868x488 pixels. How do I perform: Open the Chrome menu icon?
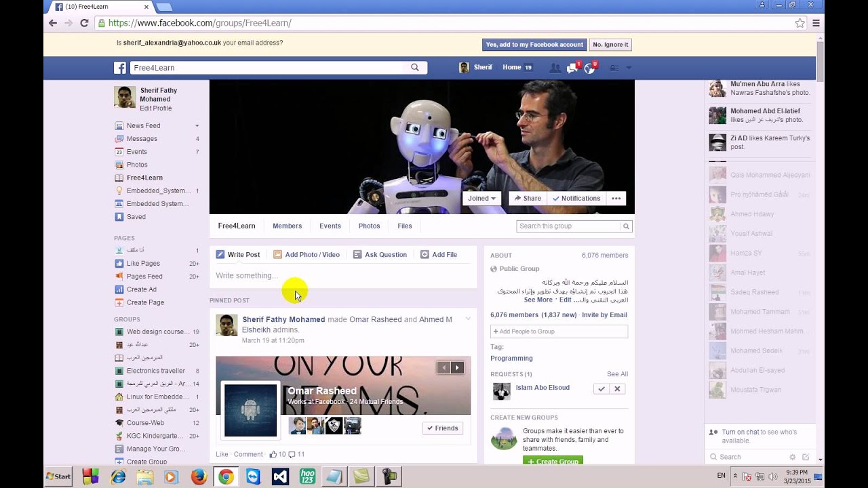[816, 23]
